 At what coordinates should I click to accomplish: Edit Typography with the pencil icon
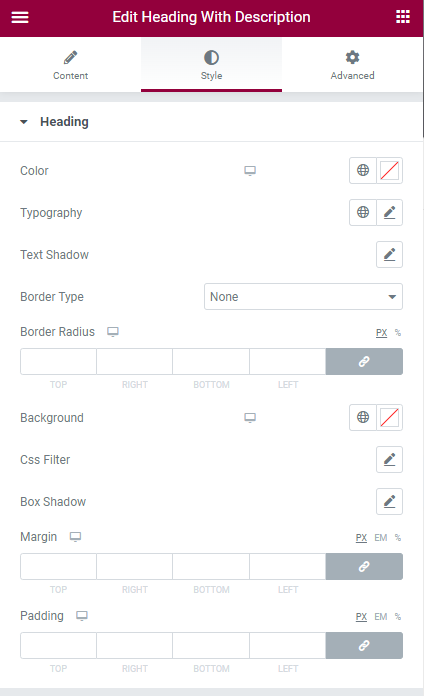(389, 212)
